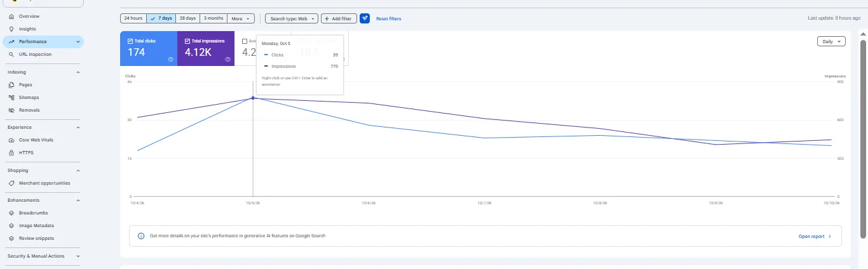The height and width of the screenshot is (269, 868).
Task: Open the Pages indexing icon
Action: click(x=12, y=84)
